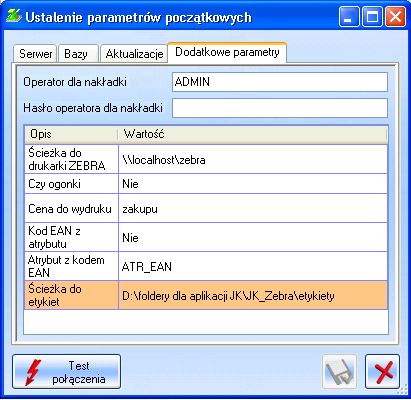Click the red X cancel icon button
This screenshot has width=411, height=400.
click(x=382, y=371)
